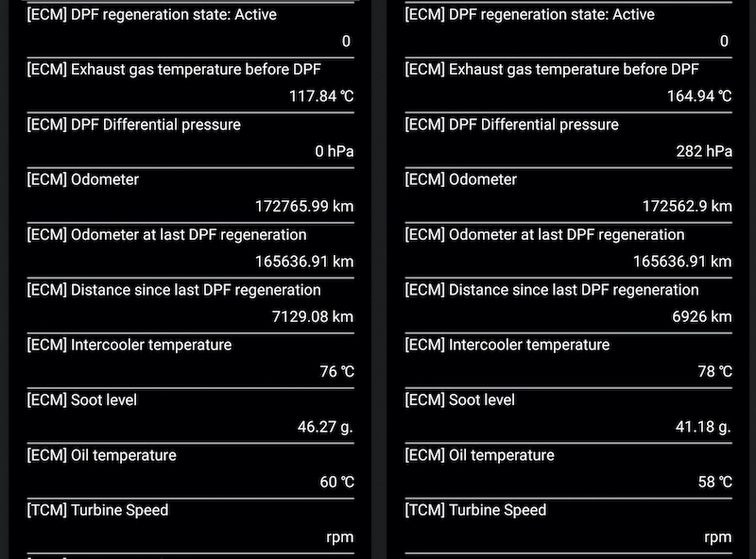Select left Odometer at last DPF regeneration
756x559 pixels.
[191, 250]
